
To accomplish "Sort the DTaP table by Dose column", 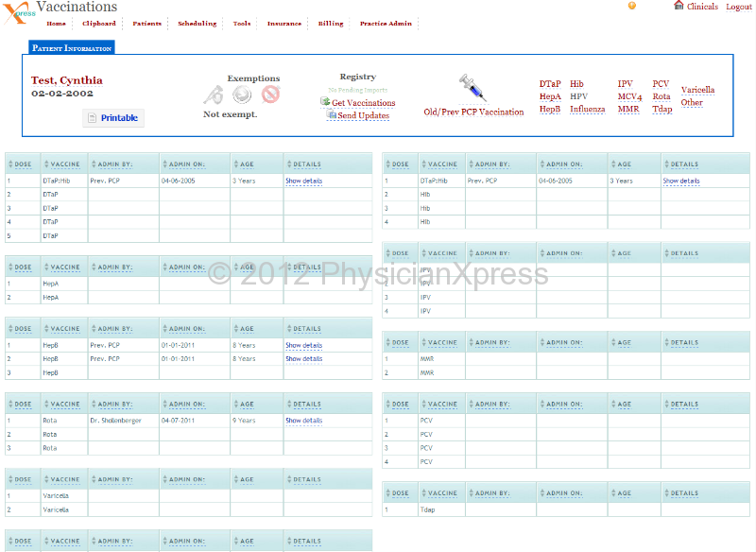I will [23, 164].
